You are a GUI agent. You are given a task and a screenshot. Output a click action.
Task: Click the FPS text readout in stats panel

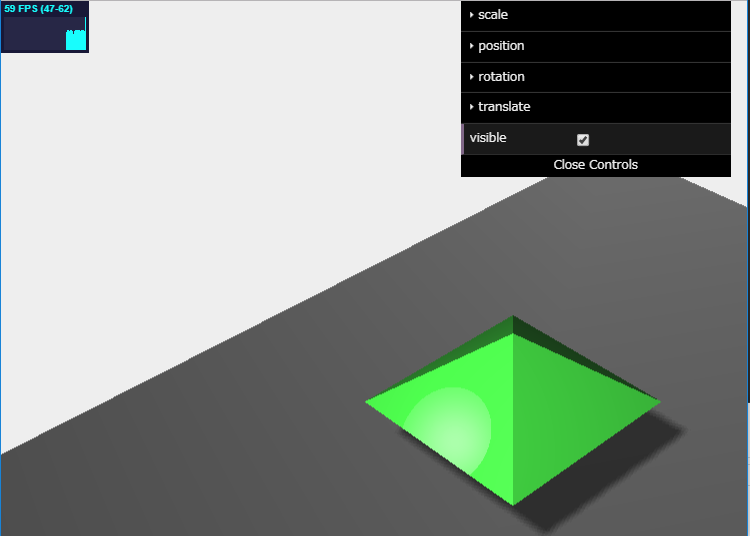tap(39, 9)
